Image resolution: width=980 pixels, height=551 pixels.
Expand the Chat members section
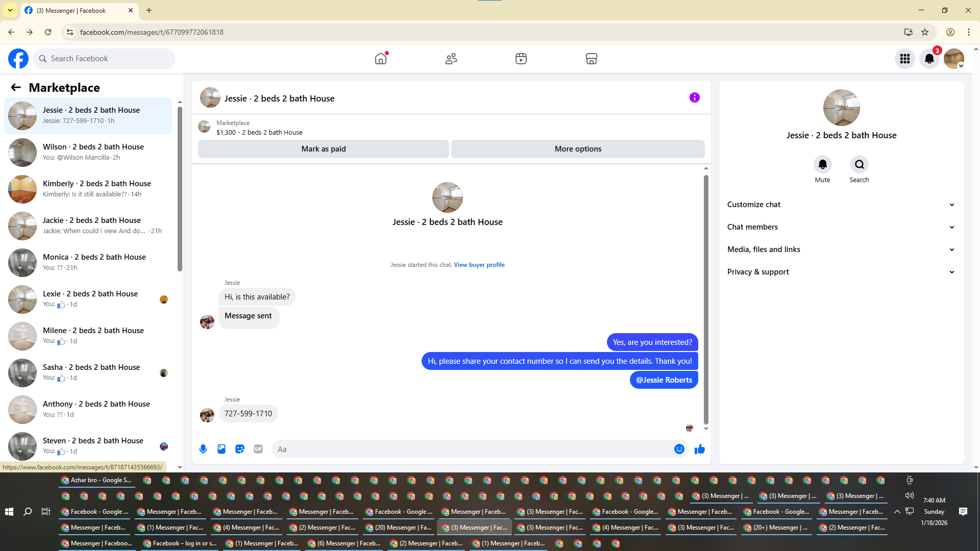(x=841, y=227)
